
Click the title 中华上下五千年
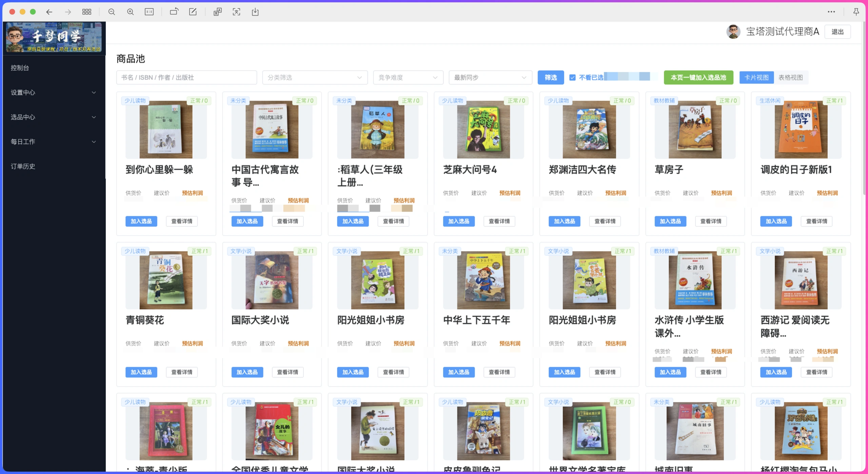[477, 320]
